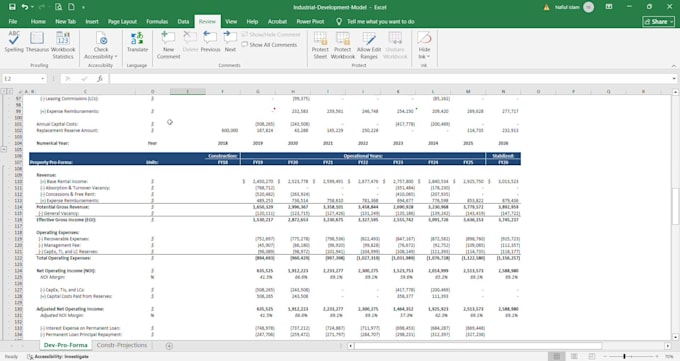Switch to the Formulas ribbon tab
The width and height of the screenshot is (680, 361).
157,21
